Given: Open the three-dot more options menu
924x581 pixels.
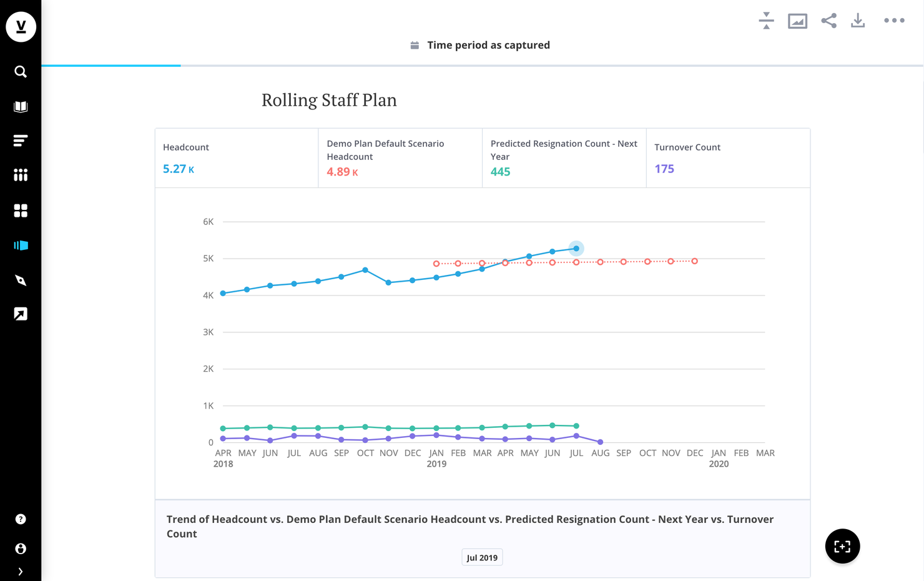Looking at the screenshot, I should pyautogui.click(x=894, y=21).
